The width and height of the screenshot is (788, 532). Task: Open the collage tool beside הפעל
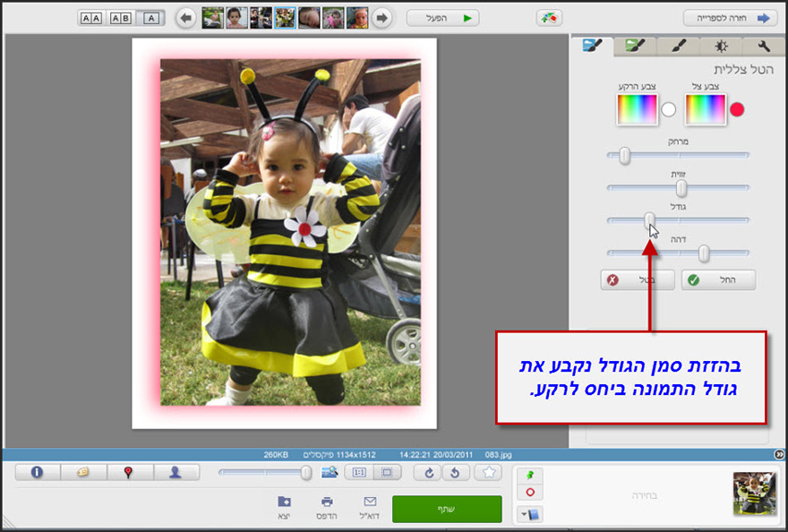(x=550, y=17)
